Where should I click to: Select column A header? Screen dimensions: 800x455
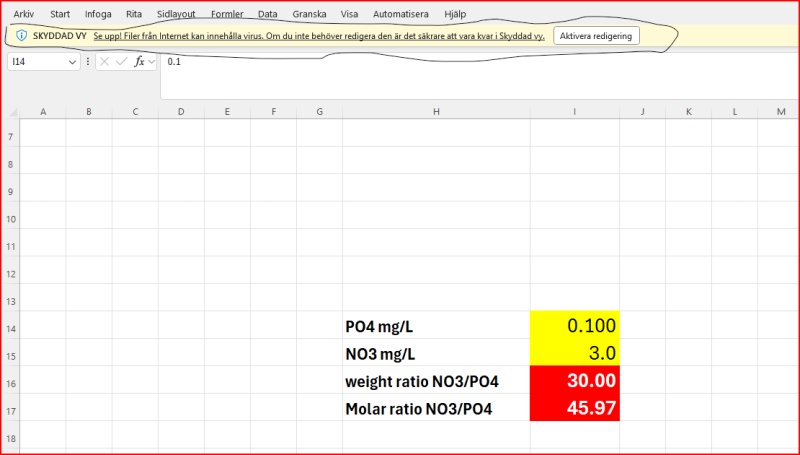coord(43,112)
